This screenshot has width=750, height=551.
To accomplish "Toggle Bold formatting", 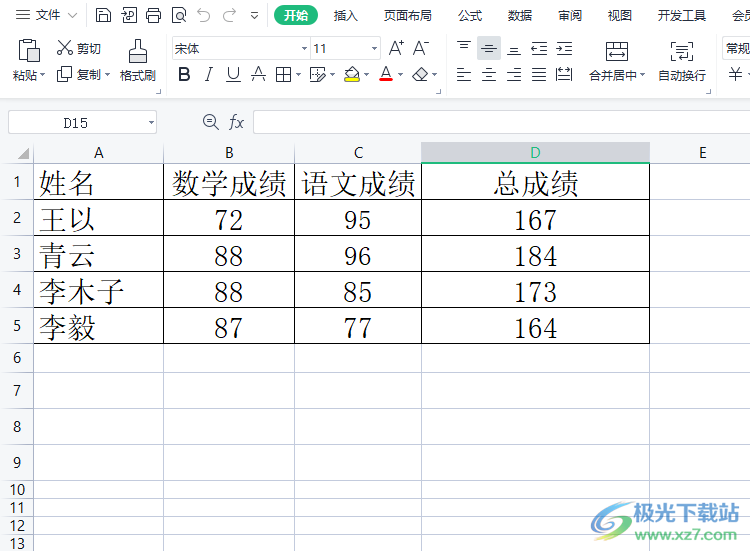I will click(184, 75).
